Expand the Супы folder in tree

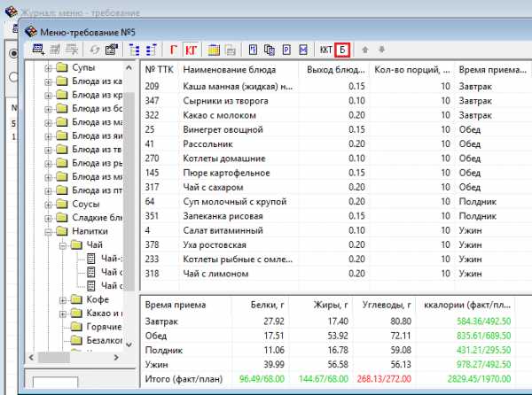[x=45, y=68]
